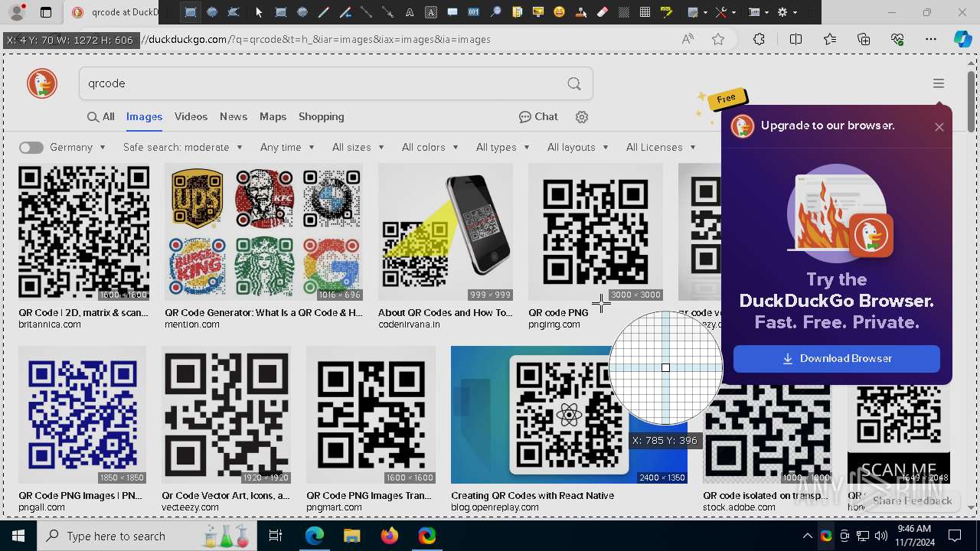Select the rectangular region capture tool
This screenshot has height=551, width=980.
click(190, 12)
